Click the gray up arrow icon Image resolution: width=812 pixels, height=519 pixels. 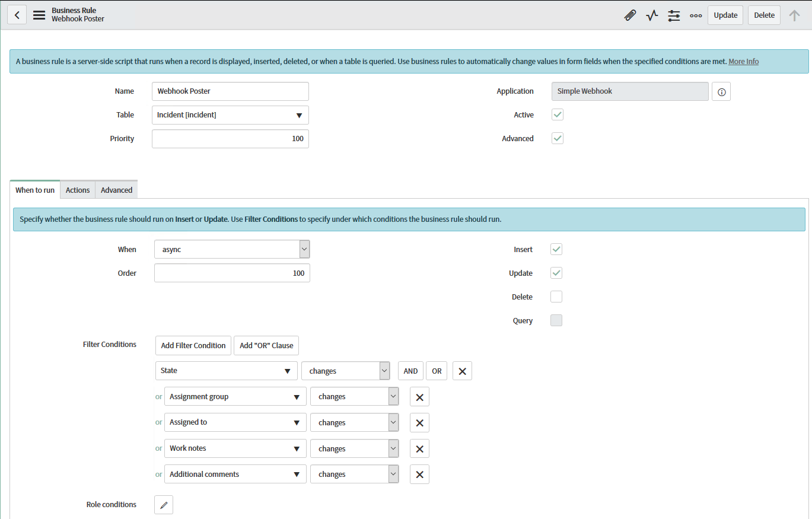coord(794,15)
